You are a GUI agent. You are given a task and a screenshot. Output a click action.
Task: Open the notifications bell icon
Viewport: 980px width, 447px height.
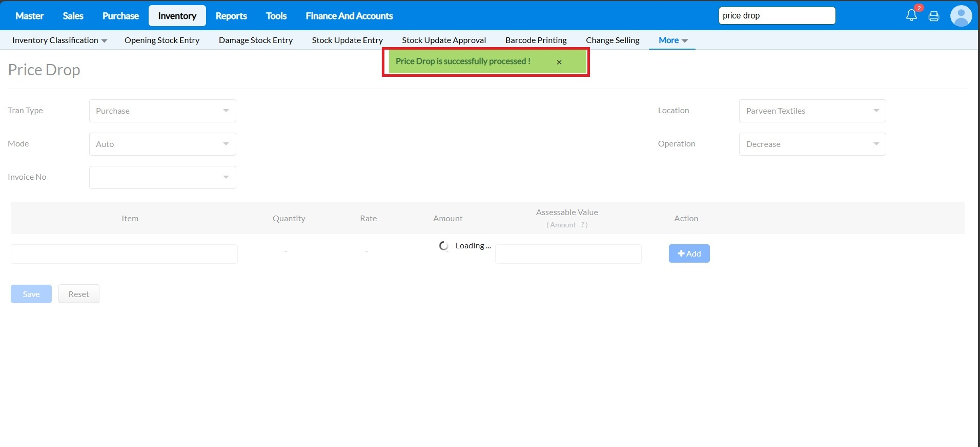pos(911,15)
